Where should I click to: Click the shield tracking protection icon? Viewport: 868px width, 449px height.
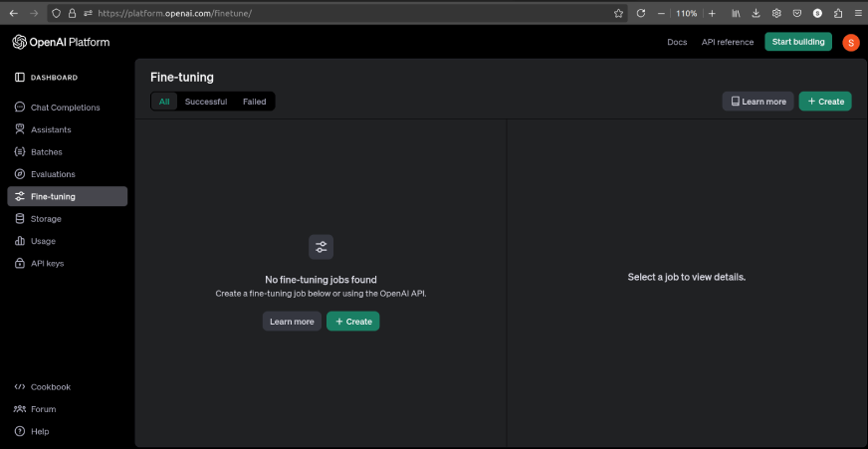pyautogui.click(x=56, y=13)
